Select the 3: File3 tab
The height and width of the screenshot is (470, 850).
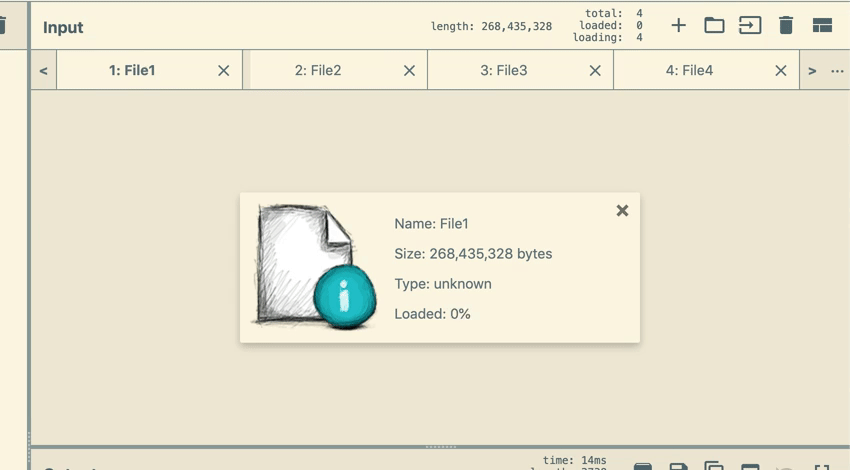504,71
